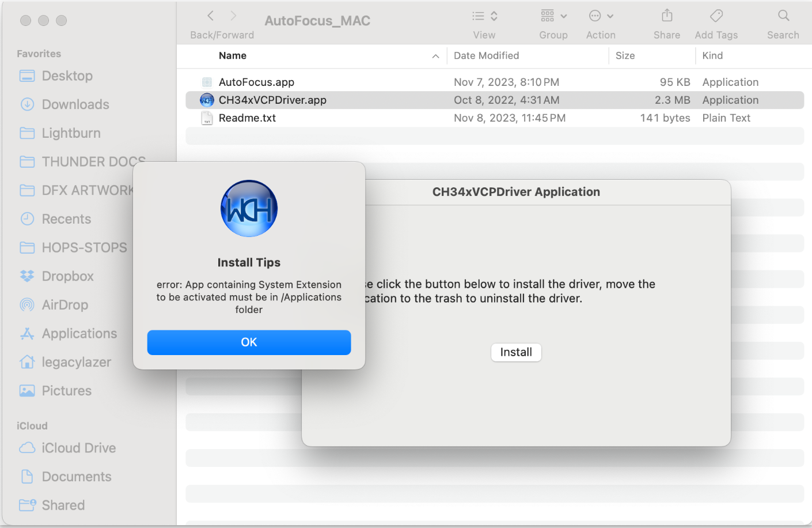The width and height of the screenshot is (812, 528).
Task: Click the Share icon in Finder toolbar
Action: (x=667, y=16)
